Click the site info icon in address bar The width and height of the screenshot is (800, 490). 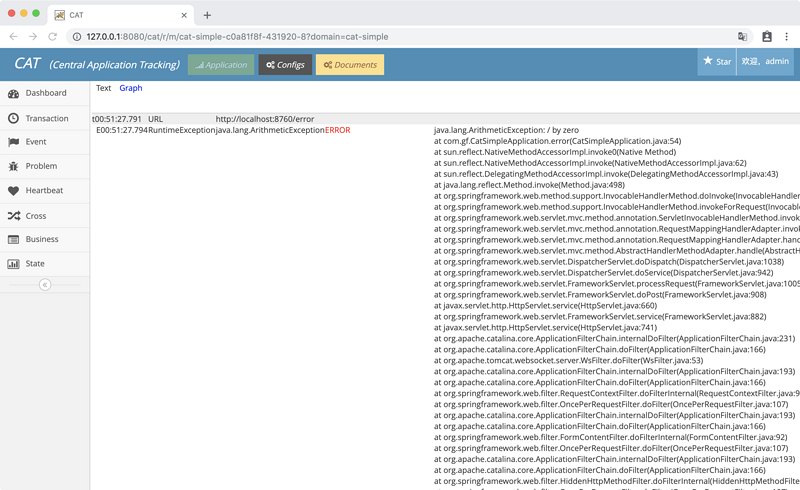77,37
